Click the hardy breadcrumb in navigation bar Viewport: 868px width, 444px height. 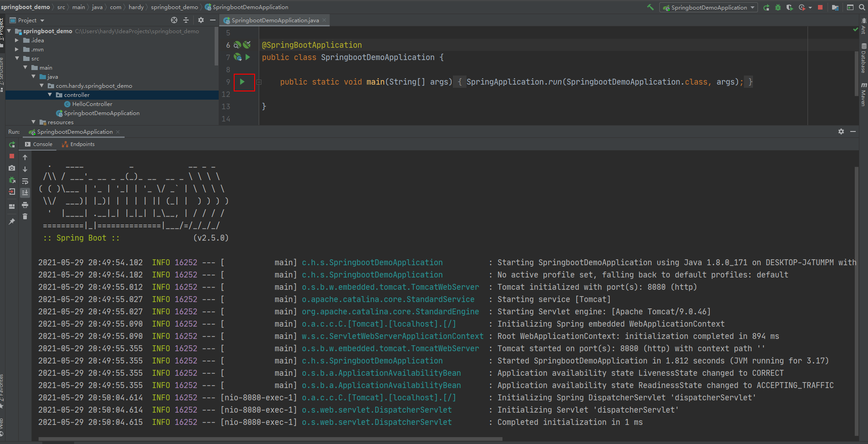pos(136,7)
